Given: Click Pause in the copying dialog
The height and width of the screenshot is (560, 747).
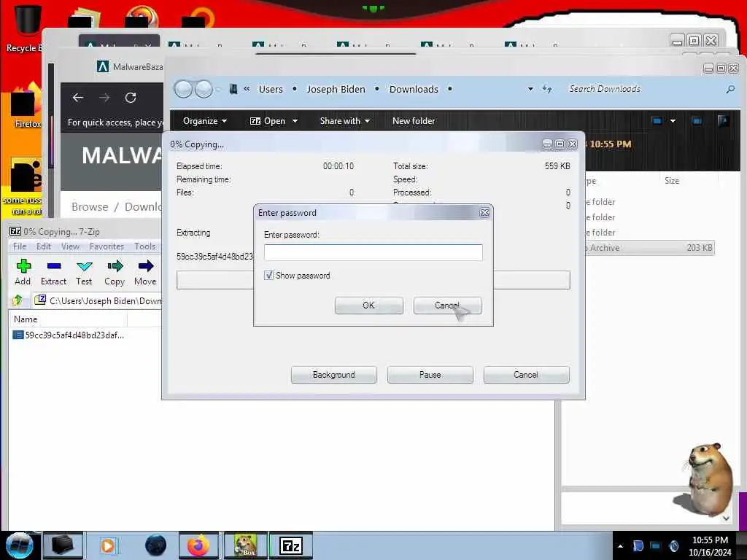Looking at the screenshot, I should tap(430, 375).
